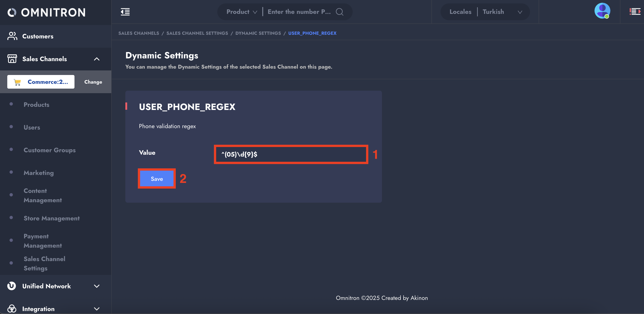Open the user profile avatar
Screen dimensions: 644x314
(602, 11)
